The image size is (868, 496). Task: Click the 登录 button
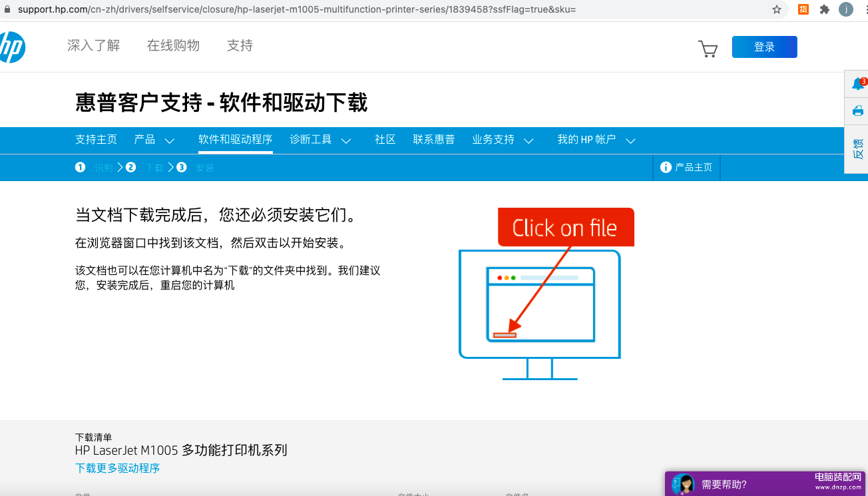(765, 47)
